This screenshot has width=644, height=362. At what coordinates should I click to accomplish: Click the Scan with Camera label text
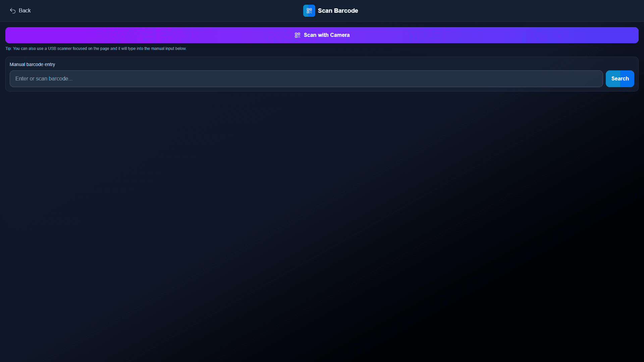point(326,35)
